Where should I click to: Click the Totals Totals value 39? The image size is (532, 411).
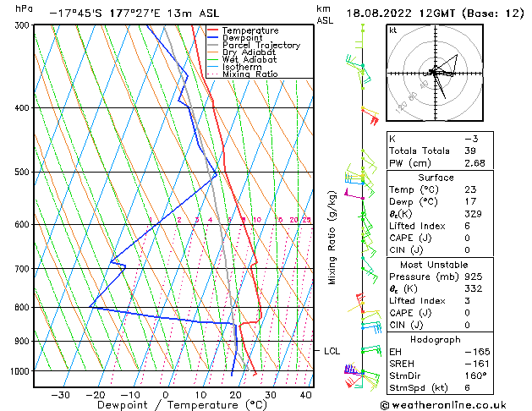click(x=470, y=151)
